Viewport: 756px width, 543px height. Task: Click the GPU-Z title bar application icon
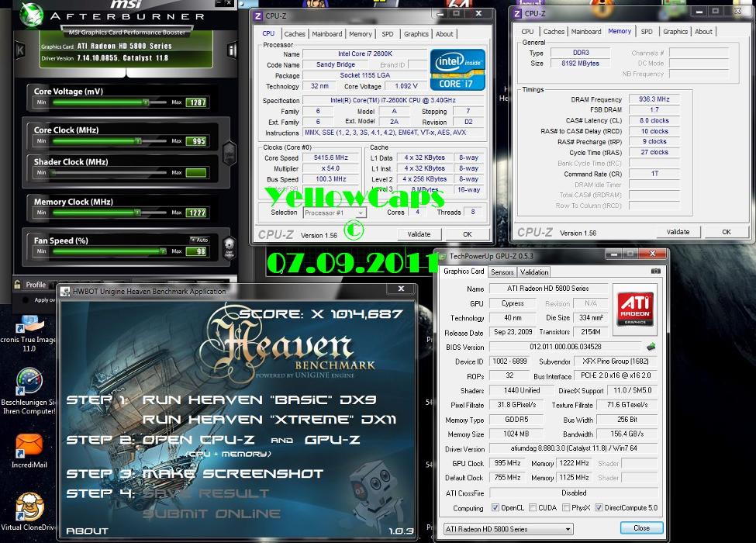coord(443,256)
